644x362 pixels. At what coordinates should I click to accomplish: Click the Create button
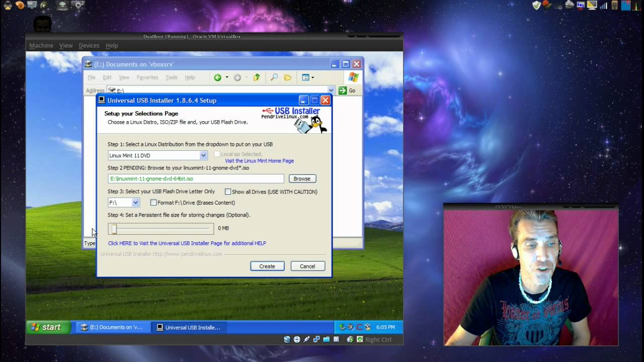267,266
